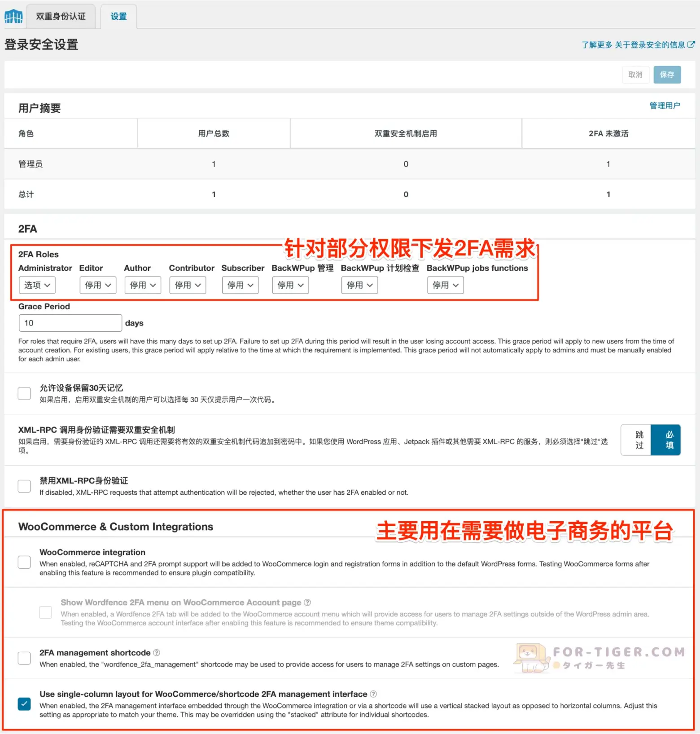The width and height of the screenshot is (700, 734).
Task: Click help icon next to single-column layout option
Action: [x=373, y=694]
